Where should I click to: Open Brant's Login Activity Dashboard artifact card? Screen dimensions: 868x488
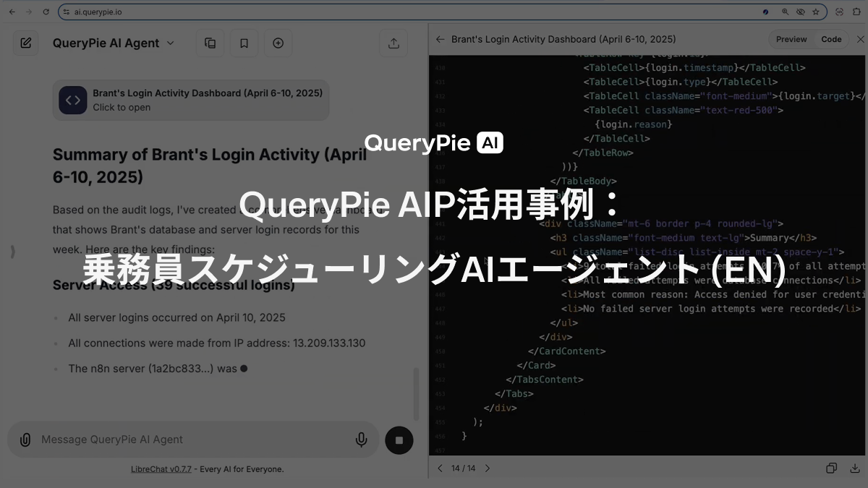click(191, 100)
